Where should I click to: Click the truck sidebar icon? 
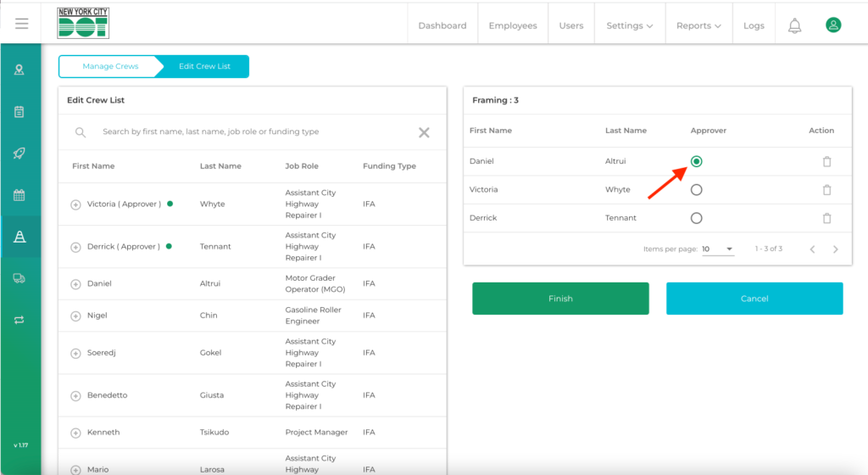click(x=19, y=278)
